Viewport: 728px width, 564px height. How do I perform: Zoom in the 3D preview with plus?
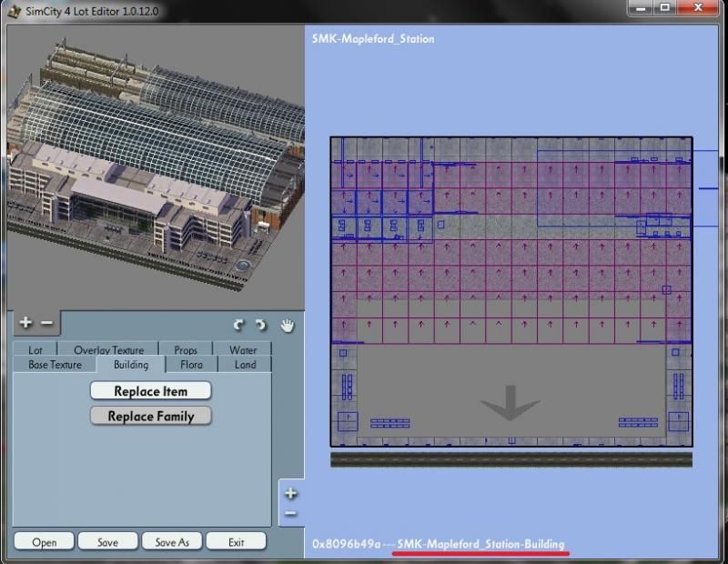coord(25,322)
